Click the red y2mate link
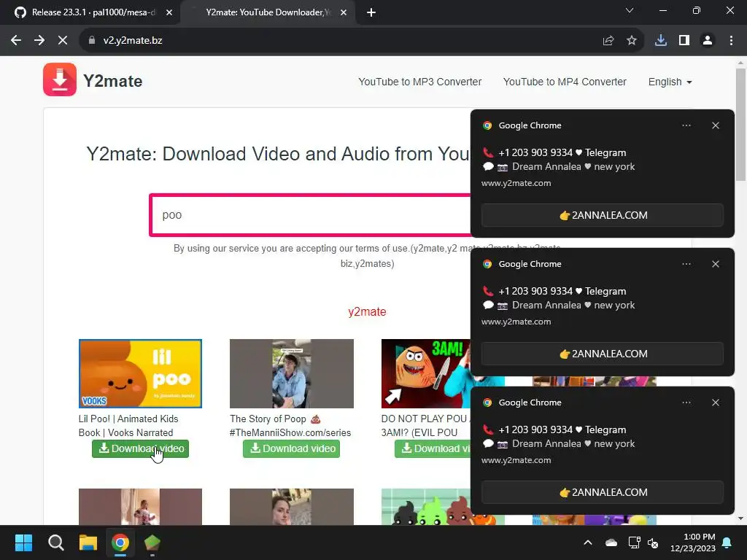This screenshot has width=747, height=560. pyautogui.click(x=367, y=312)
